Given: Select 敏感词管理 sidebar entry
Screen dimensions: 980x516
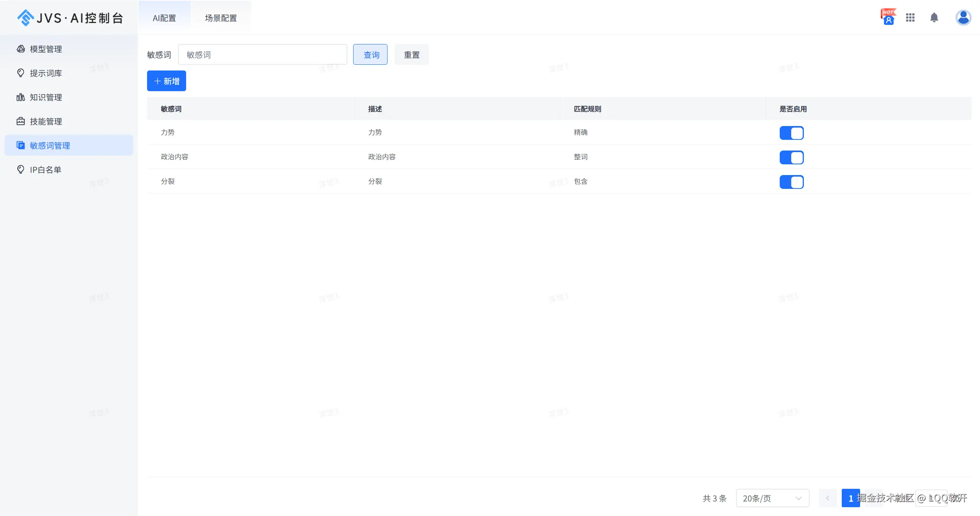Looking at the screenshot, I should coord(50,145).
